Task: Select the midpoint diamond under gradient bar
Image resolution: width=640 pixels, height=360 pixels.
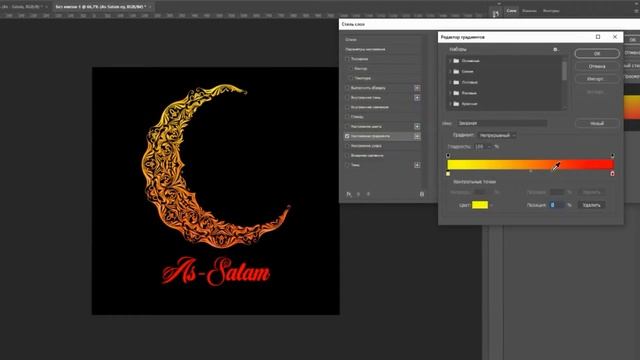Action: pos(531,171)
